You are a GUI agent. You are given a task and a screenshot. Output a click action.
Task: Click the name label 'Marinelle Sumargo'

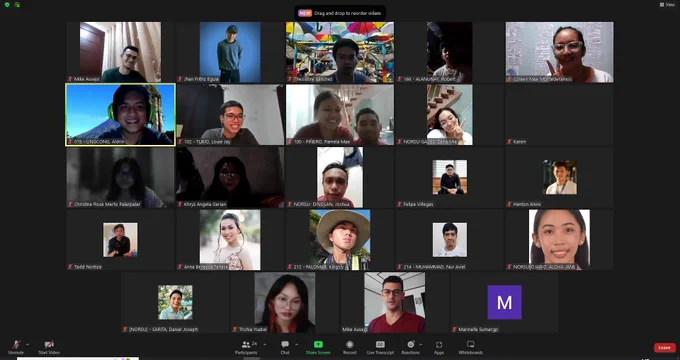click(x=478, y=329)
